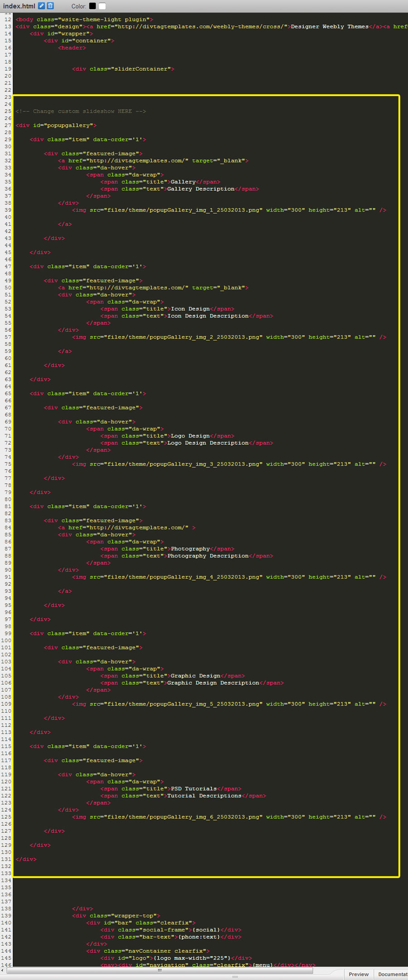This screenshot has width=408, height=980.
Task: Click the 'PSD Tutorials' title text
Action: (194, 788)
